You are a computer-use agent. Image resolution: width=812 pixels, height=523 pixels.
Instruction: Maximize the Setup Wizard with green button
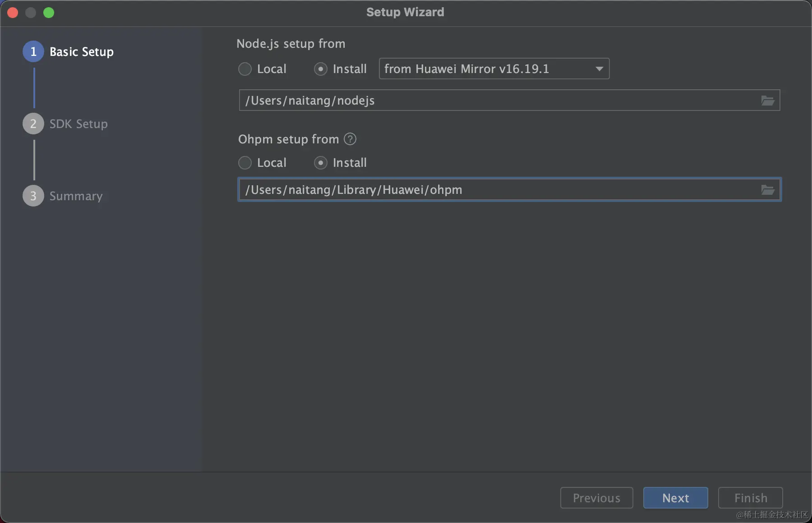[49, 13]
